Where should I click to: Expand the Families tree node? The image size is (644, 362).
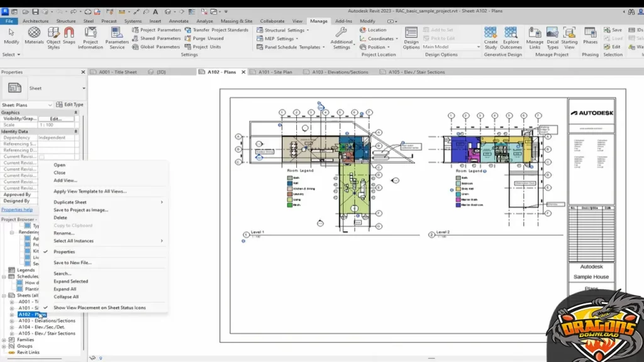pyautogui.click(x=4, y=340)
